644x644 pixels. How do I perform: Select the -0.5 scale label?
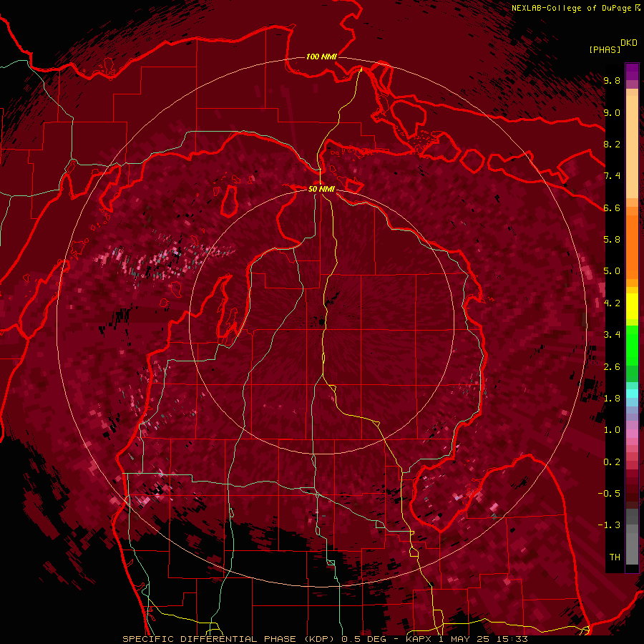[609, 493]
